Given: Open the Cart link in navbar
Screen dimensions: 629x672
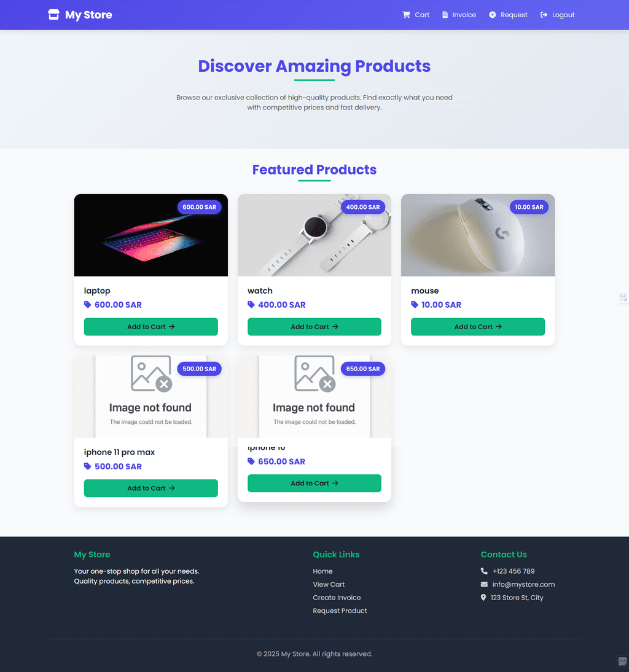Looking at the screenshot, I should click(416, 15).
